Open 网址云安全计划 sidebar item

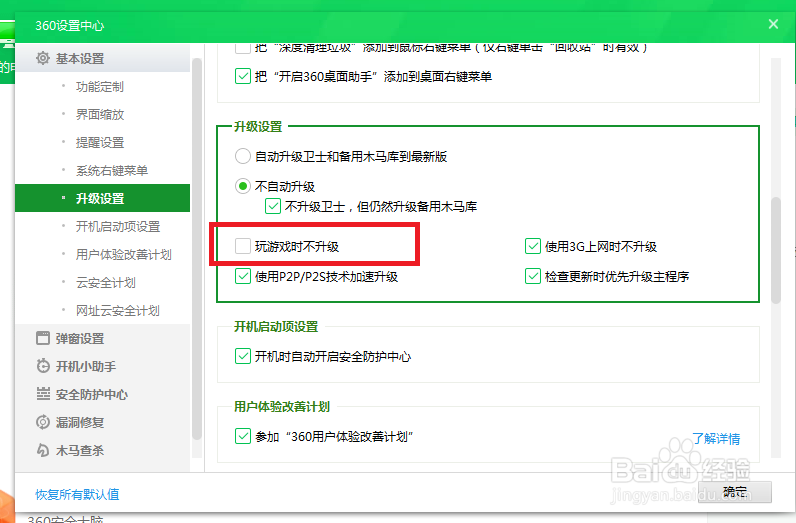click(x=118, y=310)
